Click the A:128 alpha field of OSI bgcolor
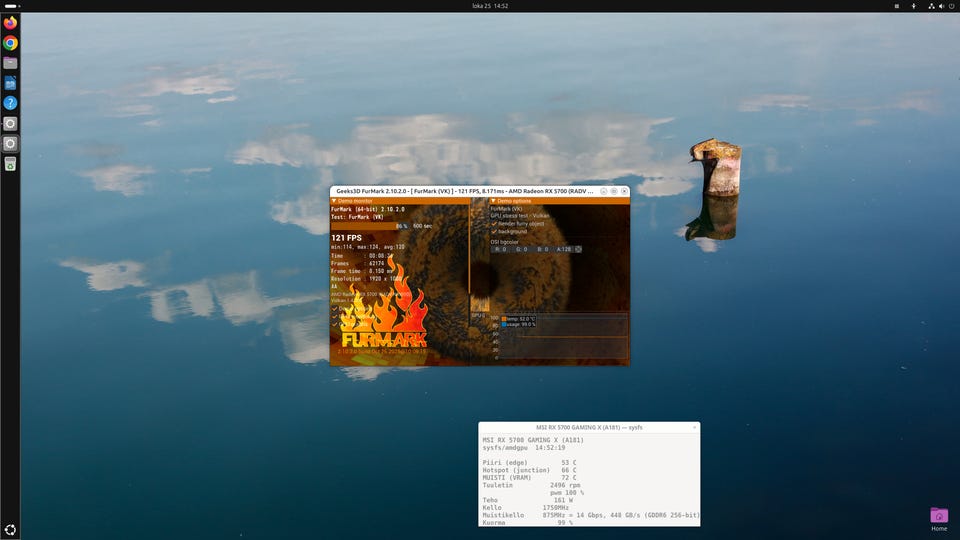 (x=564, y=249)
